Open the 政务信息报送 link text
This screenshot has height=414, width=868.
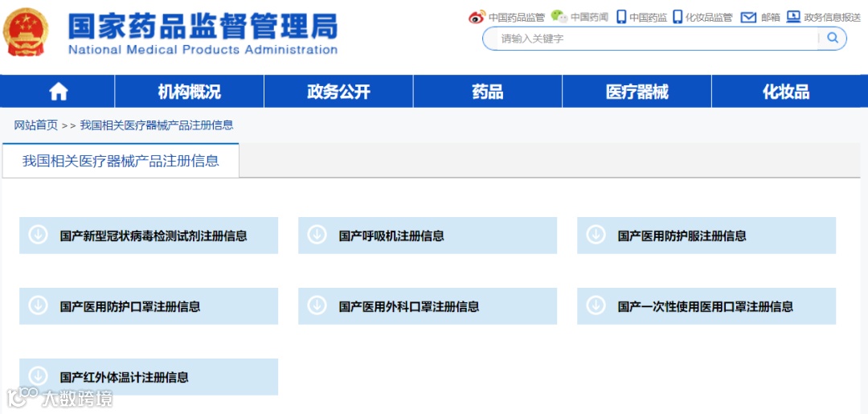click(x=833, y=18)
